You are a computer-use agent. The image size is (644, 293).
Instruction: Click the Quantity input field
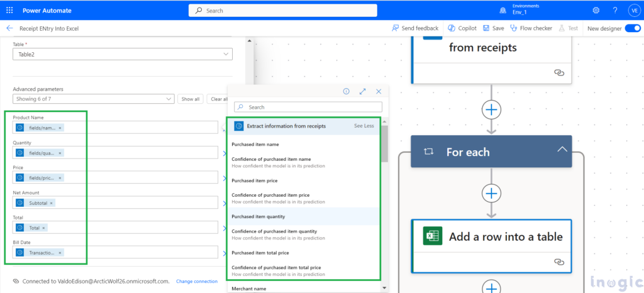[x=116, y=153]
